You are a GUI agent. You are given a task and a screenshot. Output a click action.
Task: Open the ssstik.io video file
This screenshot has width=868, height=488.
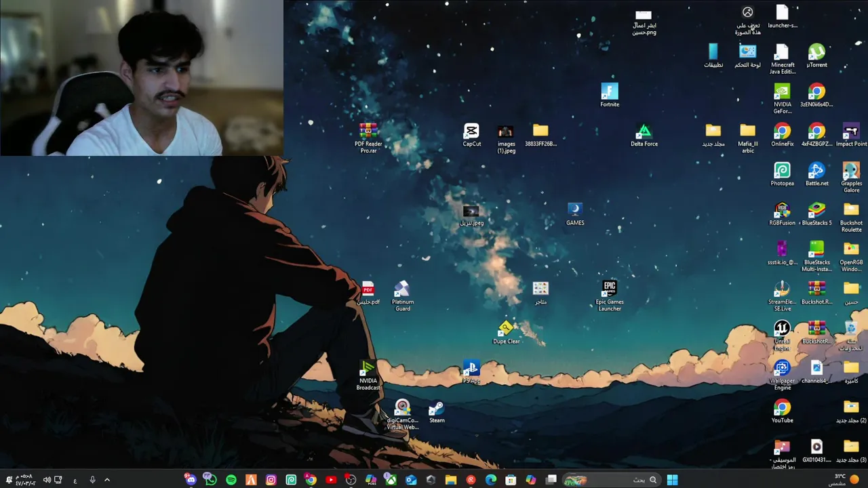782,252
